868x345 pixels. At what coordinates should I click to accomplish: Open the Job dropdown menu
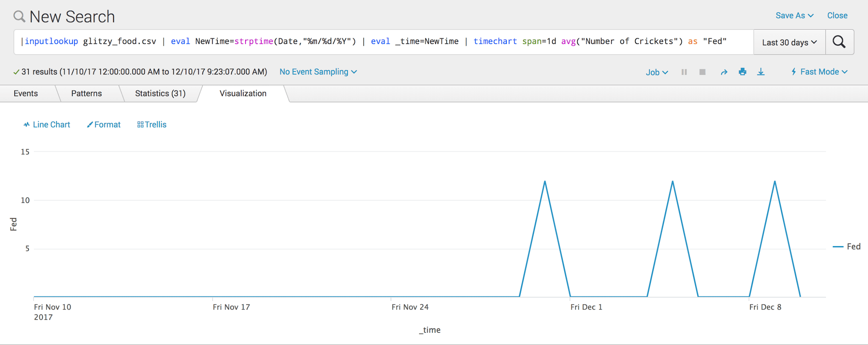(x=657, y=72)
